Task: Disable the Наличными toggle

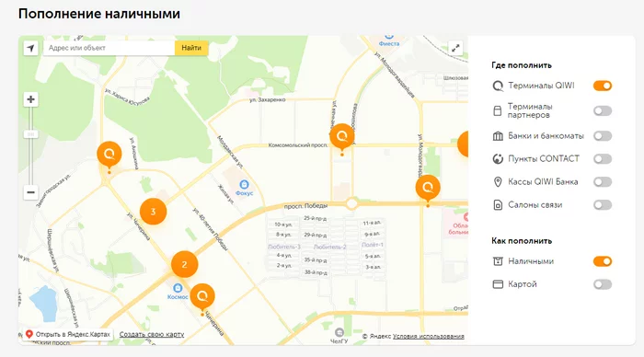Action: [x=603, y=261]
